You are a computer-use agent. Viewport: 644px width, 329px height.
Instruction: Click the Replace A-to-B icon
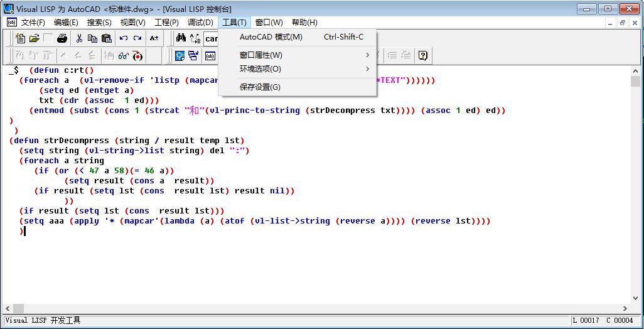(x=195, y=38)
